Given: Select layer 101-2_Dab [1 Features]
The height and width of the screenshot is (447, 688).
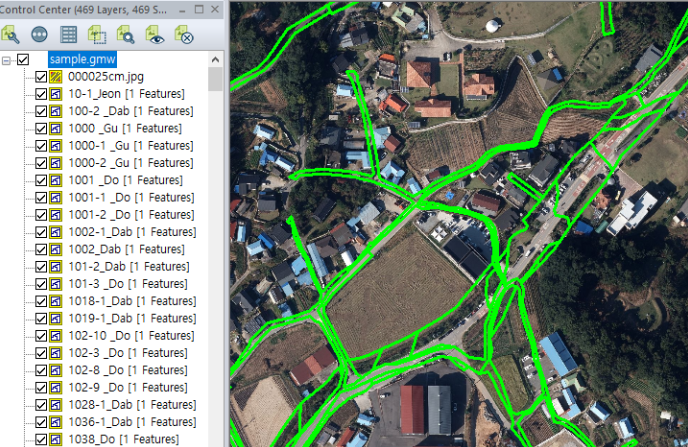Looking at the screenshot, I should 129,267.
